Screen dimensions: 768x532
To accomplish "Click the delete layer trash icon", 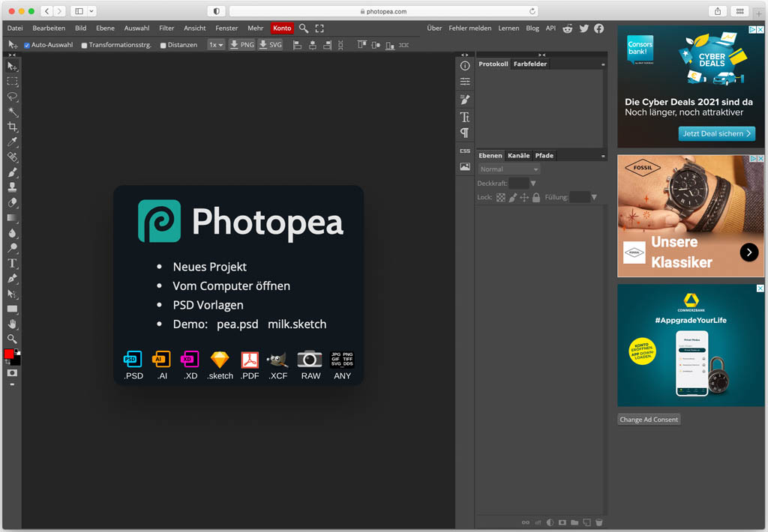I will point(599,522).
